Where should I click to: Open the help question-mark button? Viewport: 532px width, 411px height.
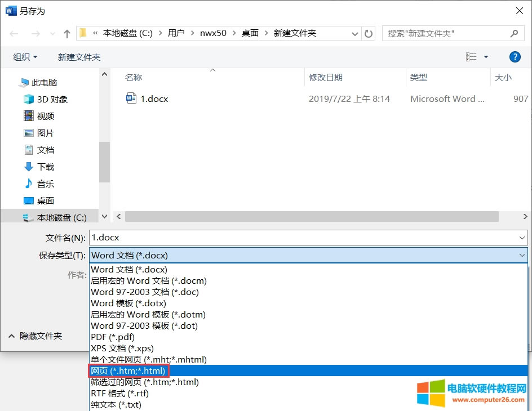515,57
